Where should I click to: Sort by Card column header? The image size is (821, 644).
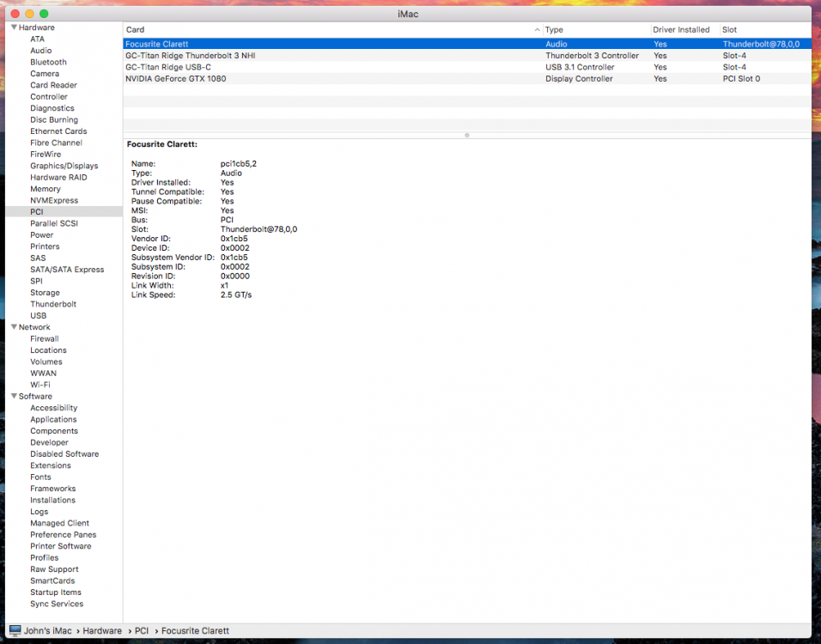pyautogui.click(x=332, y=30)
